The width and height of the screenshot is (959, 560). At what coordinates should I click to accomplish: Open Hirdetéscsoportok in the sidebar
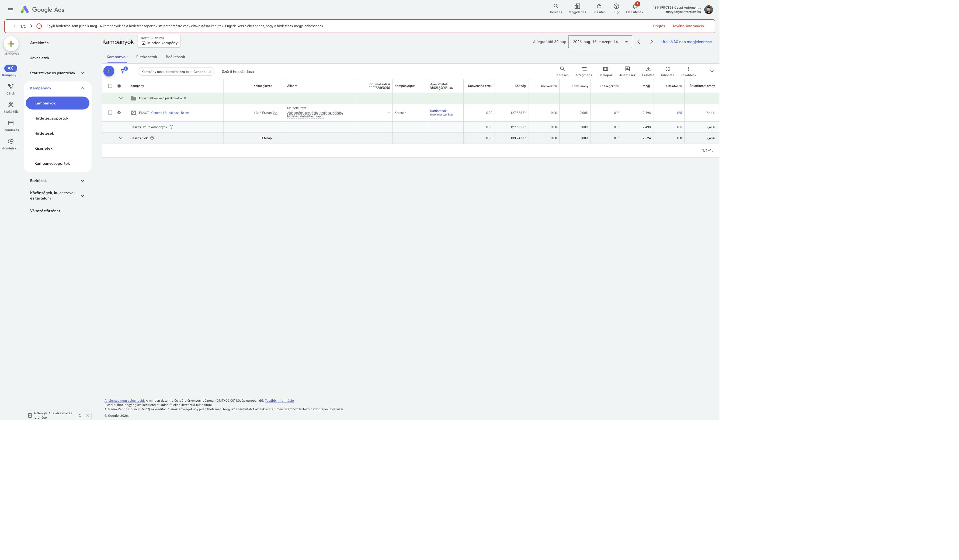[51, 118]
